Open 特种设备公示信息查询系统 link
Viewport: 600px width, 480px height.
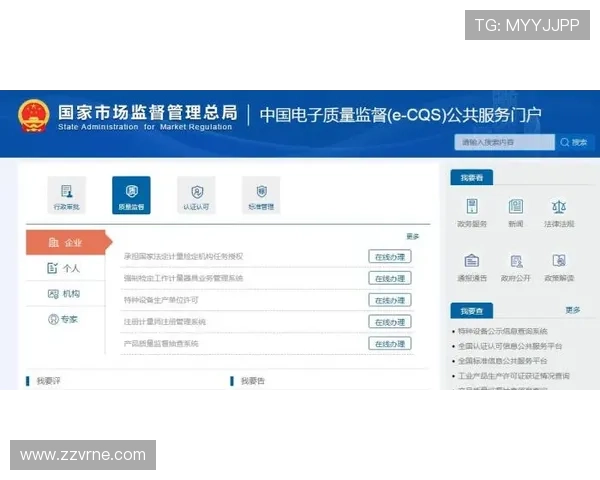point(503,331)
